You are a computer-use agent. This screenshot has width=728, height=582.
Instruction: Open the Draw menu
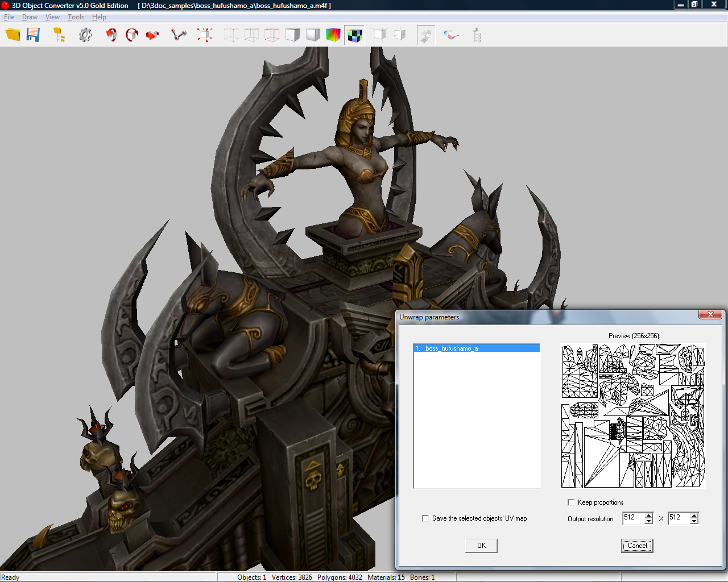[x=30, y=17]
